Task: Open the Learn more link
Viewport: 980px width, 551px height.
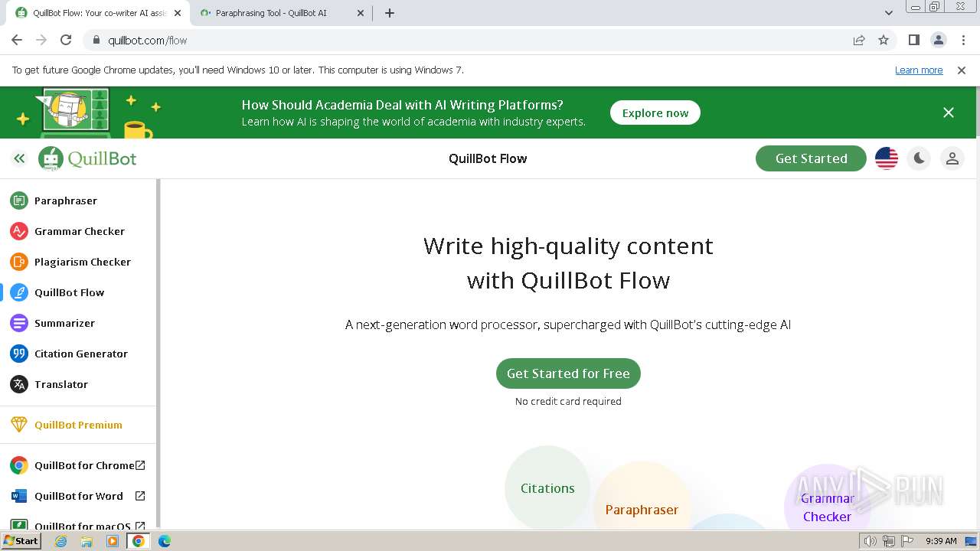Action: pyautogui.click(x=919, y=70)
